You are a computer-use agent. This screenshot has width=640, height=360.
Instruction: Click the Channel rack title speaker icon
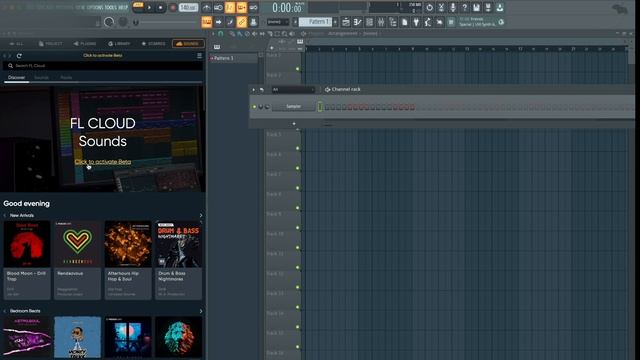(327, 89)
